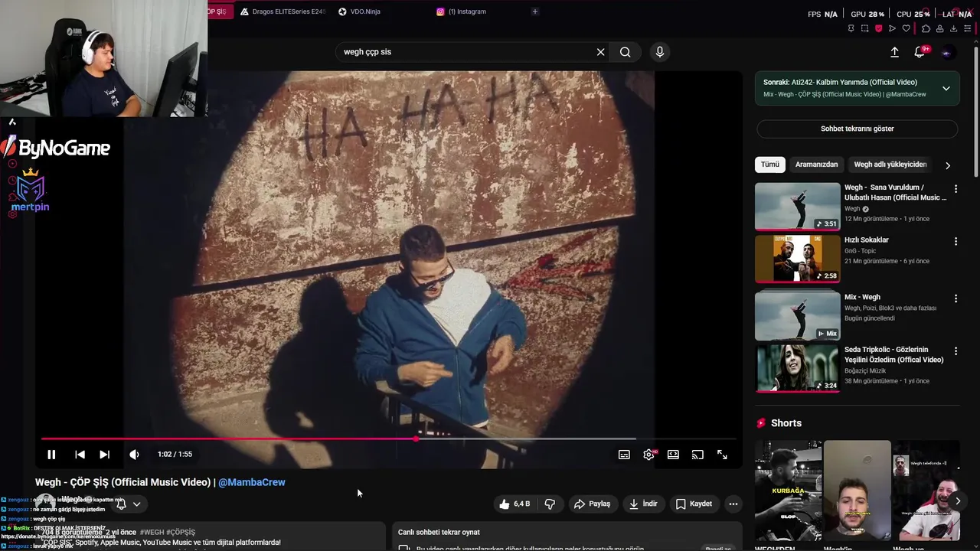980x551 pixels.
Task: Share the video via Paylaş
Action: 592,504
